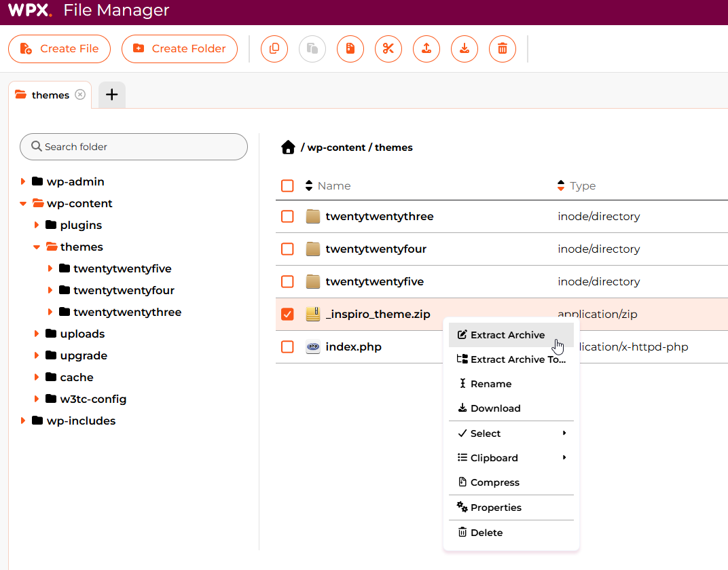This screenshot has height=570, width=728.
Task: Click the _inspiro_theme.zip file name
Action: (x=378, y=314)
